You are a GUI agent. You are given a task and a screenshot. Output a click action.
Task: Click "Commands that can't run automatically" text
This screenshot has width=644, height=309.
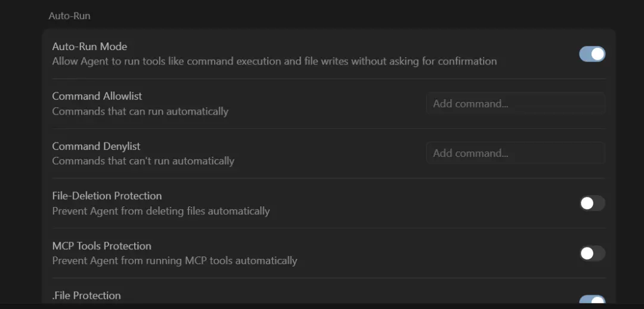pos(143,161)
